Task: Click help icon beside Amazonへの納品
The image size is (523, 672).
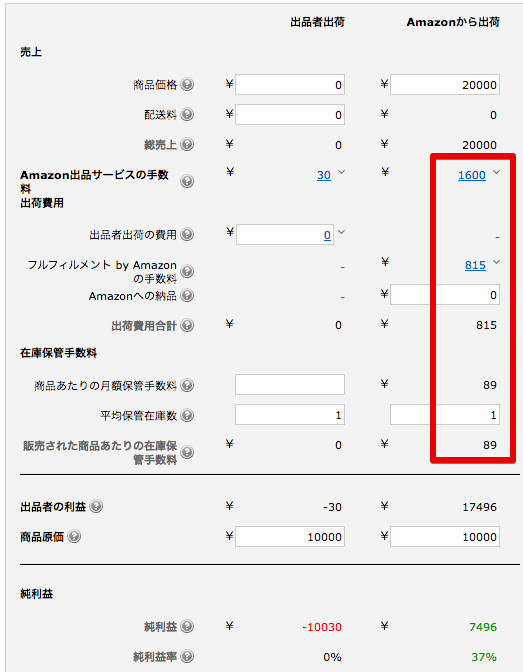Action: click(187, 295)
